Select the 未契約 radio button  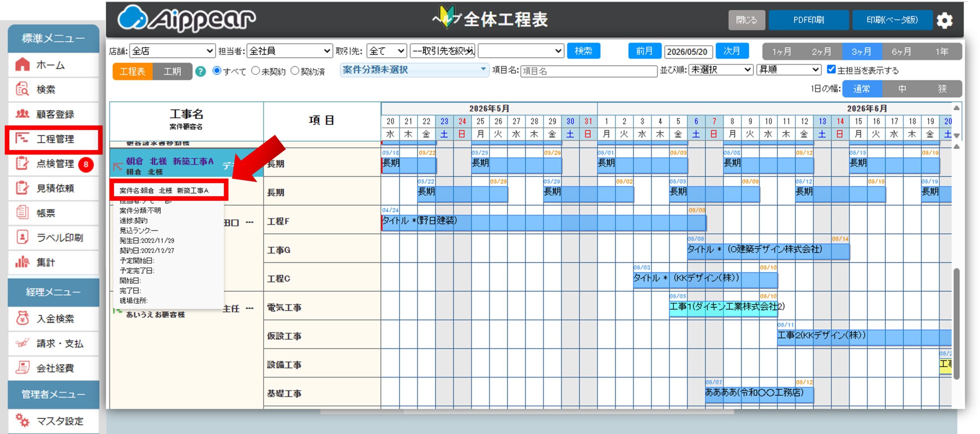255,70
